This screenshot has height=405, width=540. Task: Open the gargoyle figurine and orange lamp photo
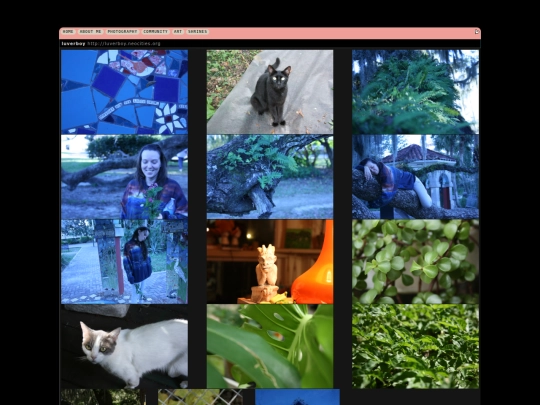coord(270,262)
